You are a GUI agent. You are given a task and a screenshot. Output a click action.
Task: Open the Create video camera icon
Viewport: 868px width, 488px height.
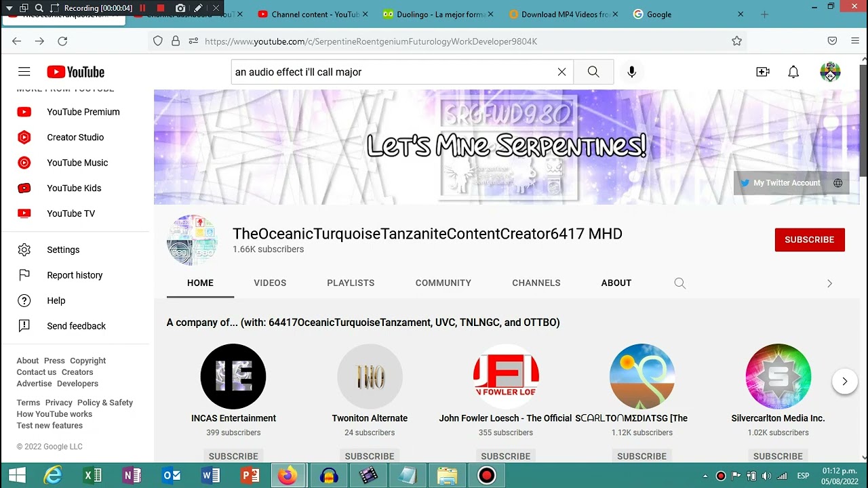pyautogui.click(x=763, y=72)
